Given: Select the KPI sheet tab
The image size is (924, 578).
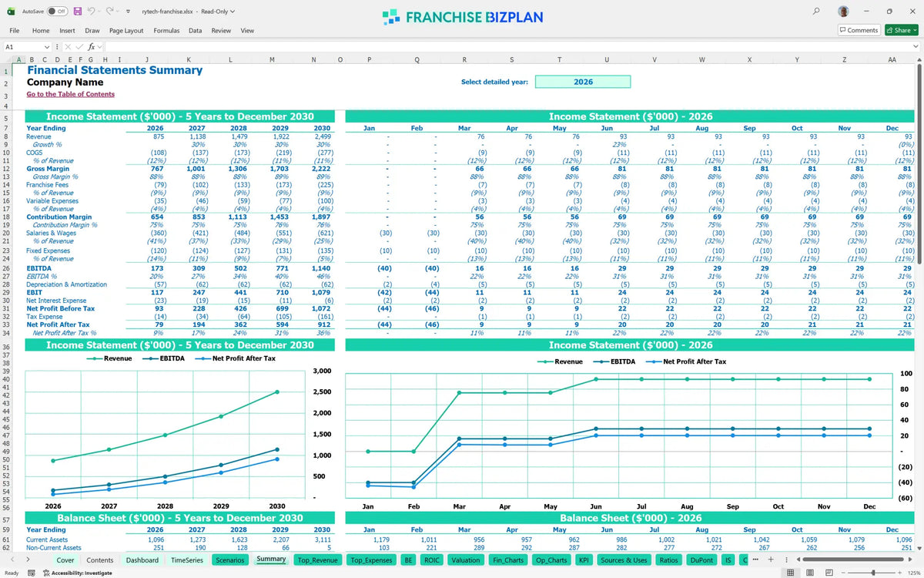Looking at the screenshot, I should click(x=584, y=560).
